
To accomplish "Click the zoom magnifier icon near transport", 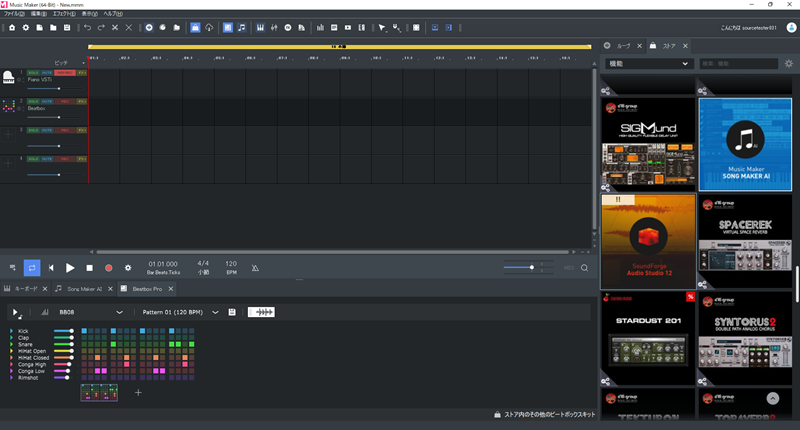I will click(584, 268).
